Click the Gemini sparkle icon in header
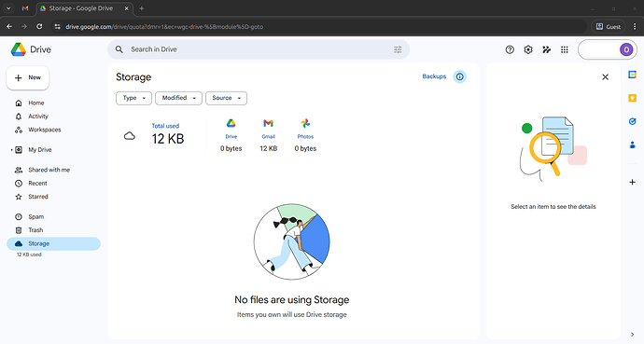This screenshot has width=644, height=344. coord(546,49)
